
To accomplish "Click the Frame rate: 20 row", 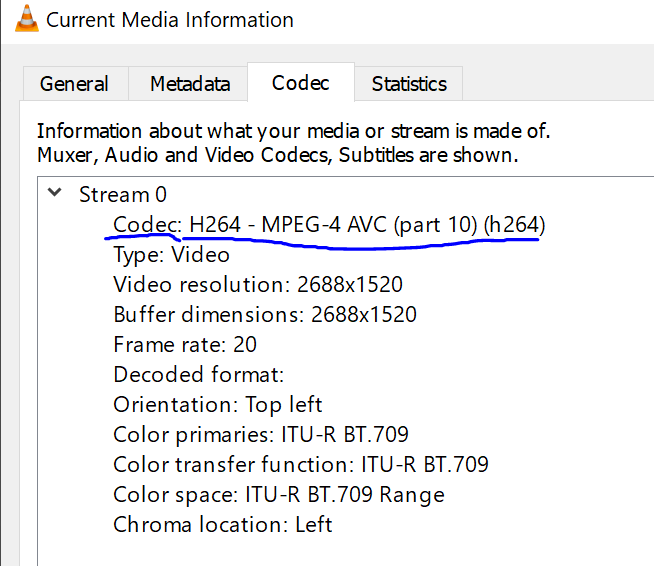I will 185,345.
